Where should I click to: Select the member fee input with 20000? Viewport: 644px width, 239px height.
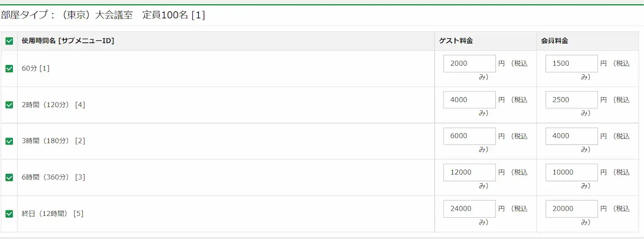point(572,209)
